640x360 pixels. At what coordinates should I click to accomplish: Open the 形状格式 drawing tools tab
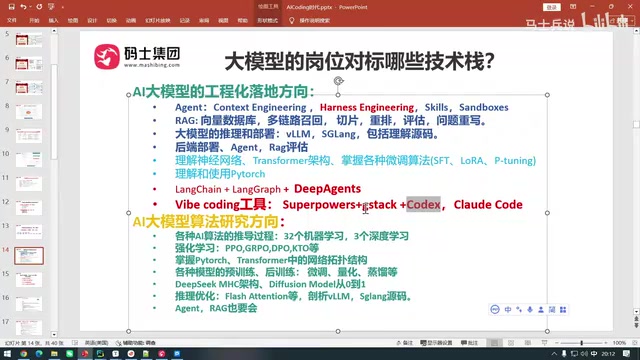(267, 20)
